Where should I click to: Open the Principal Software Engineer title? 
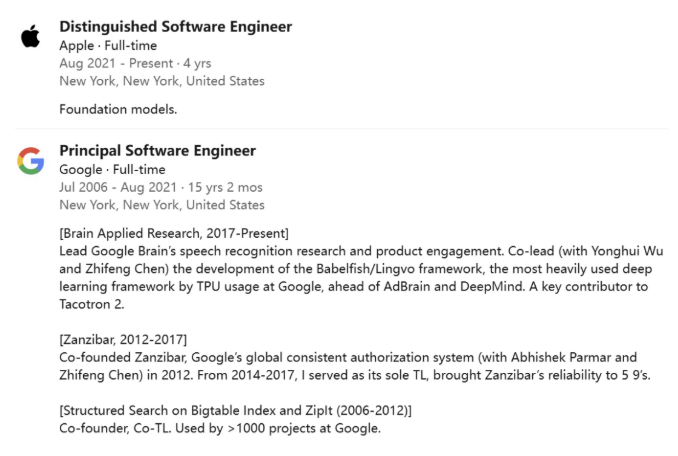pyautogui.click(x=157, y=151)
